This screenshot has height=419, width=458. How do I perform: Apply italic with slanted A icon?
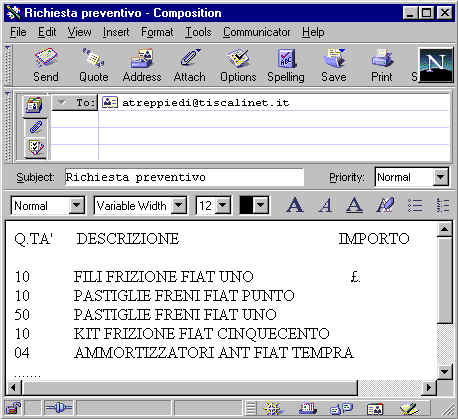[325, 205]
